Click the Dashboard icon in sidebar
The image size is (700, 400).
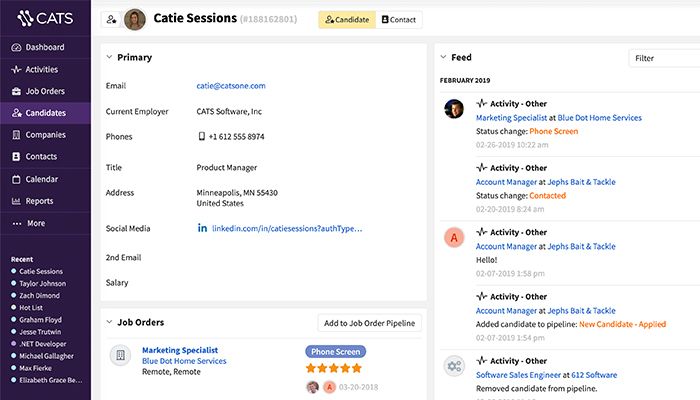pos(15,48)
